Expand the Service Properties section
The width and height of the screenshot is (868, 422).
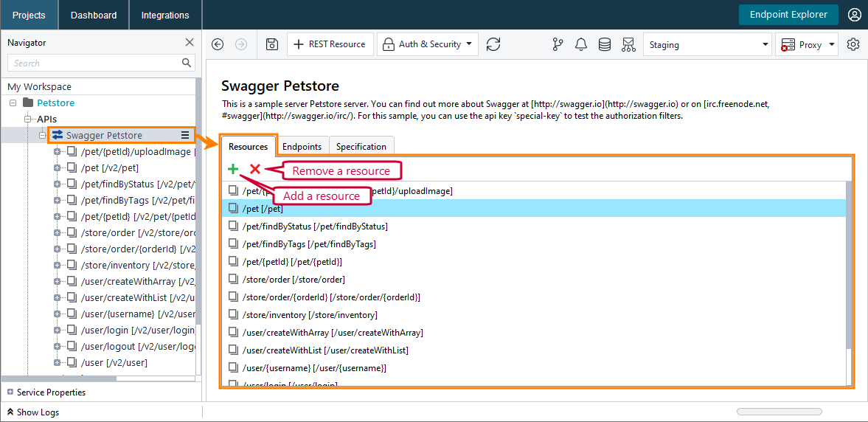10,392
